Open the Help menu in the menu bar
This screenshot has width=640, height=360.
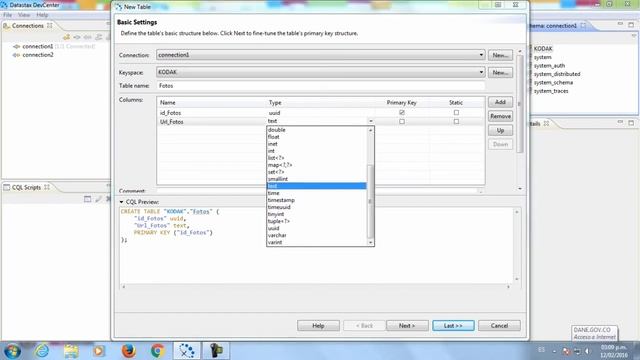coord(42,15)
